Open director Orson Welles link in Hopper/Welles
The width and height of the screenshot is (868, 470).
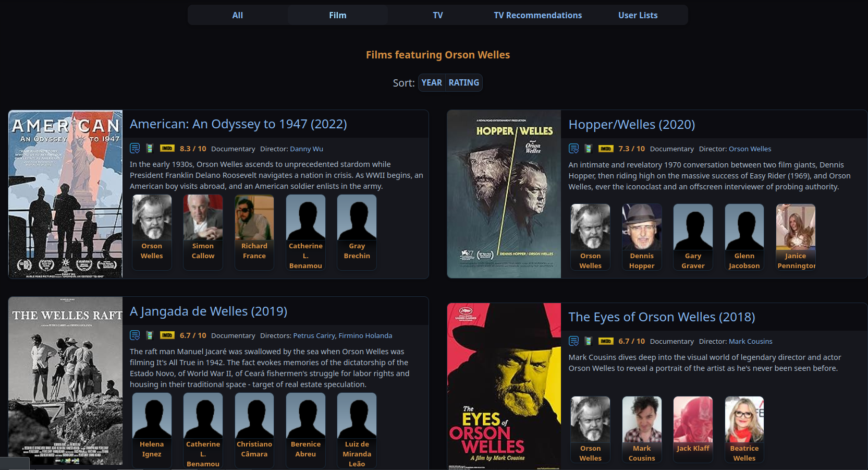click(750, 149)
